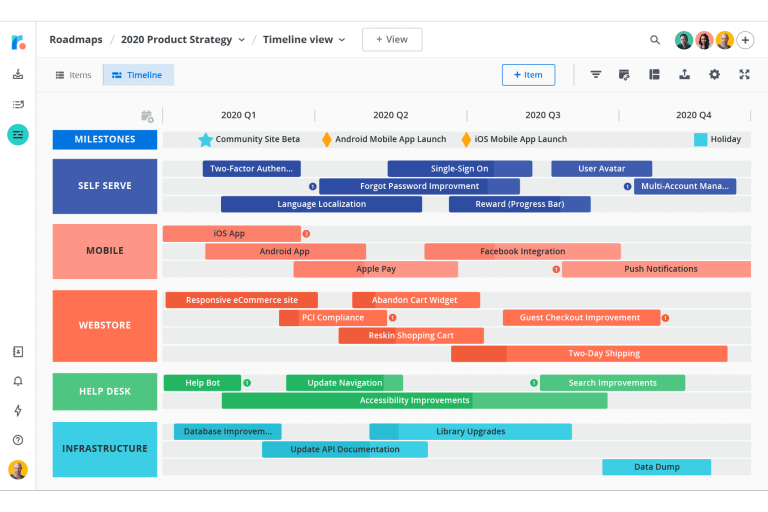Open Two-Day Shipping item bar
The height and width of the screenshot is (512, 768).
click(x=589, y=354)
